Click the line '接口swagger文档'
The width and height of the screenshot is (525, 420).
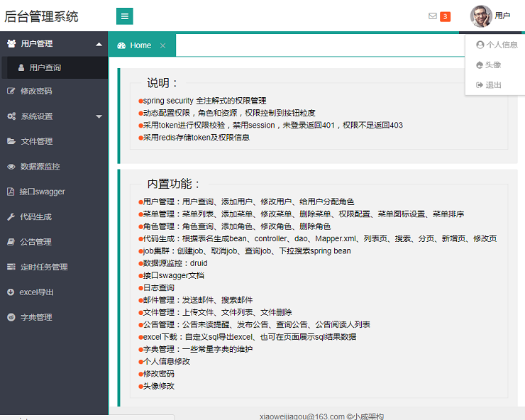tap(173, 275)
